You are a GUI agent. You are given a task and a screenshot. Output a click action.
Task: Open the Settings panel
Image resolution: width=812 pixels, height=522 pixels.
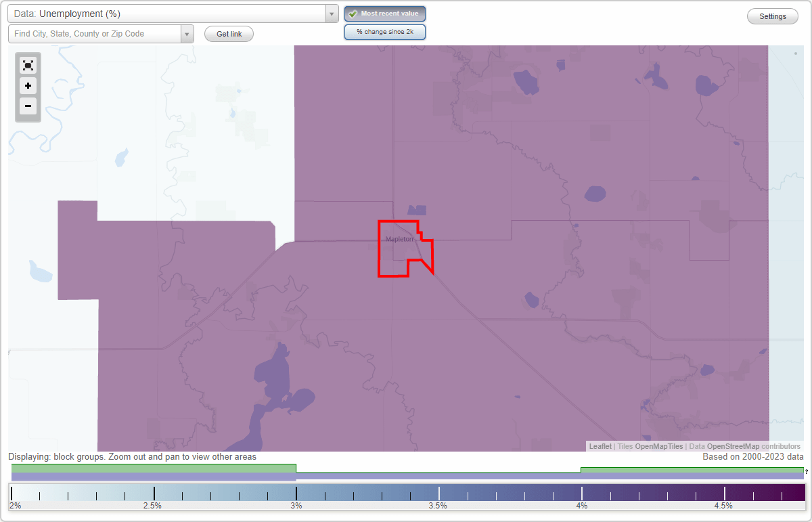coord(772,16)
